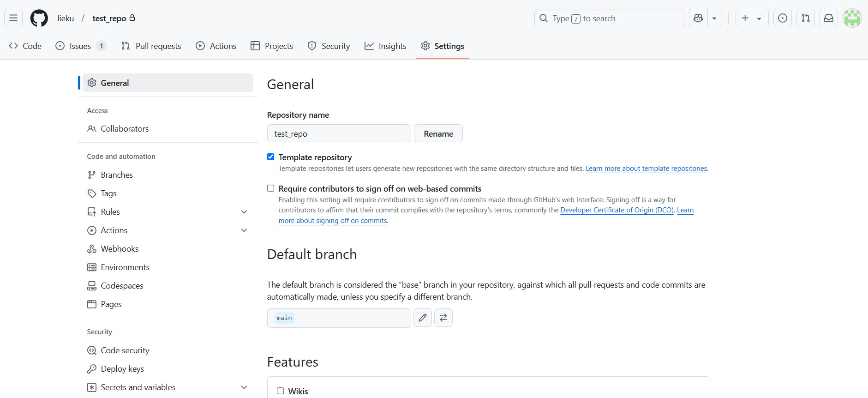This screenshot has height=398, width=868.
Task: Open the notifications inbox icon
Action: 828,18
